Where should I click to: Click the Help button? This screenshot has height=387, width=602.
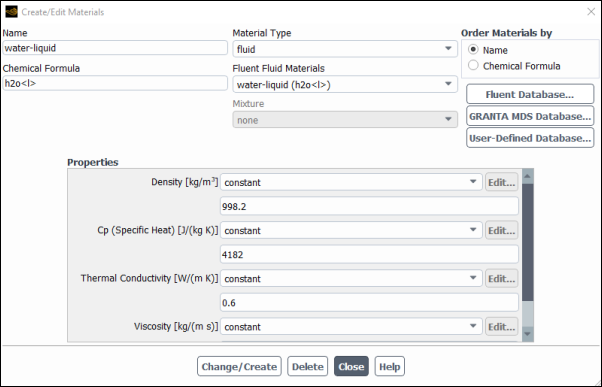point(390,366)
